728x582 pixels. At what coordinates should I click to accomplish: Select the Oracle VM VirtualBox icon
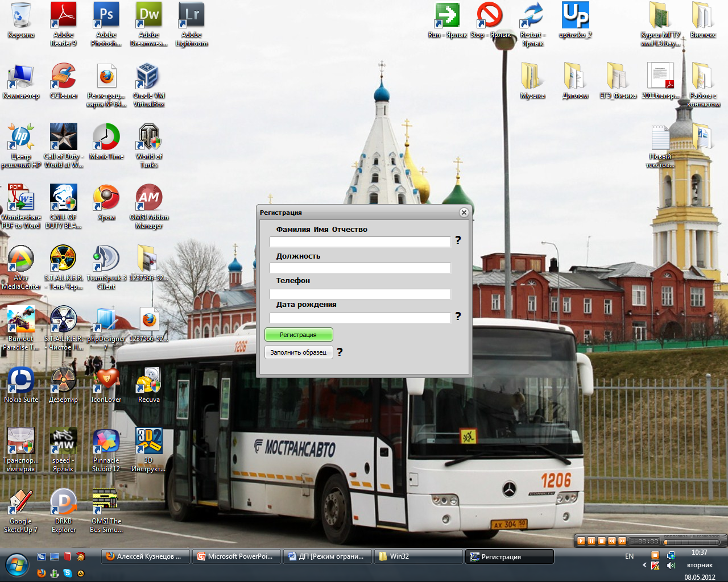pyautogui.click(x=149, y=85)
